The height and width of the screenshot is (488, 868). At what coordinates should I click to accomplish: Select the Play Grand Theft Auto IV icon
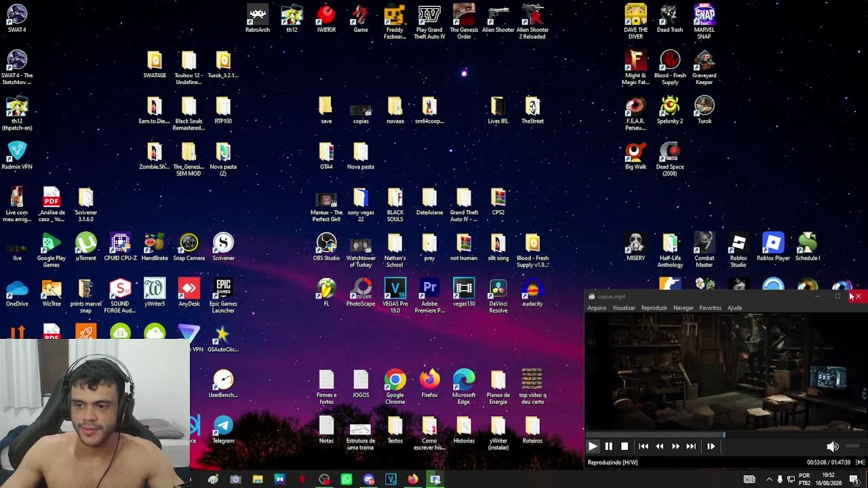point(429,22)
